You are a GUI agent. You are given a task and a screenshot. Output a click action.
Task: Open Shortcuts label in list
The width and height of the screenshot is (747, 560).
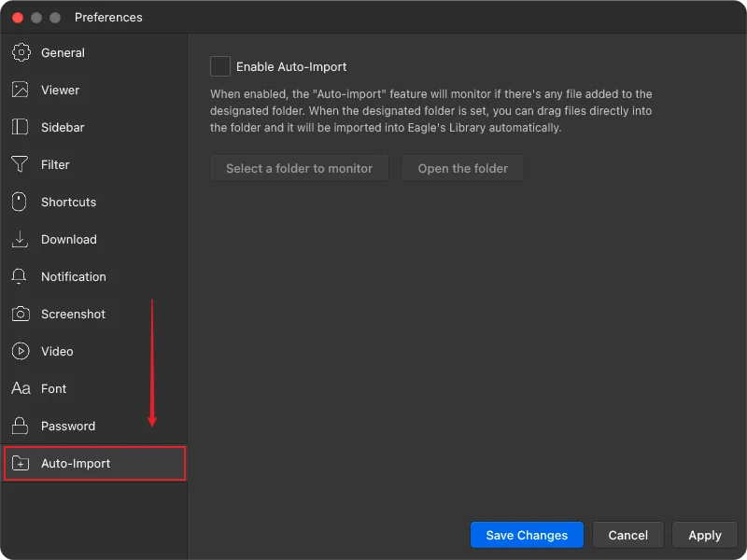[x=68, y=202]
